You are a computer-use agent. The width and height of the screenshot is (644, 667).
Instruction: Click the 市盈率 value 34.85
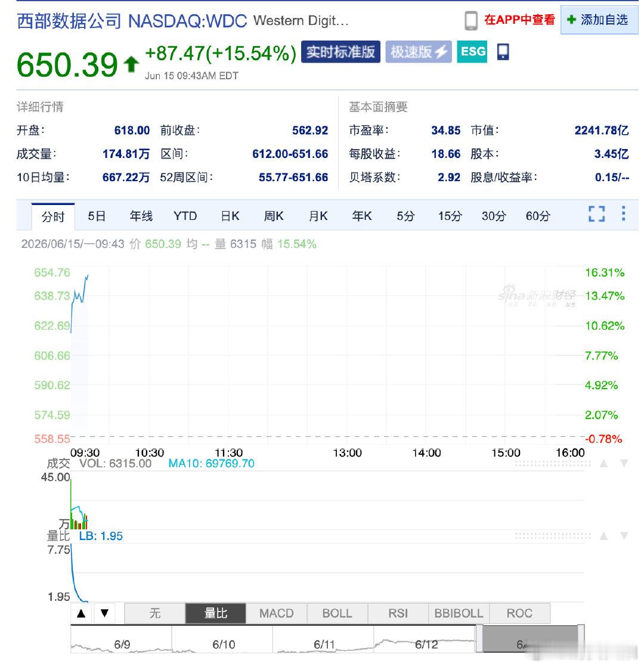445,130
